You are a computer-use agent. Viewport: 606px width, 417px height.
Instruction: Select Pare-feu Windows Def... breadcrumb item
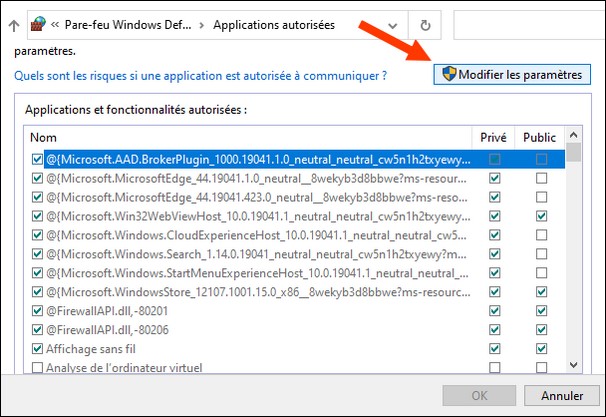tap(130, 25)
